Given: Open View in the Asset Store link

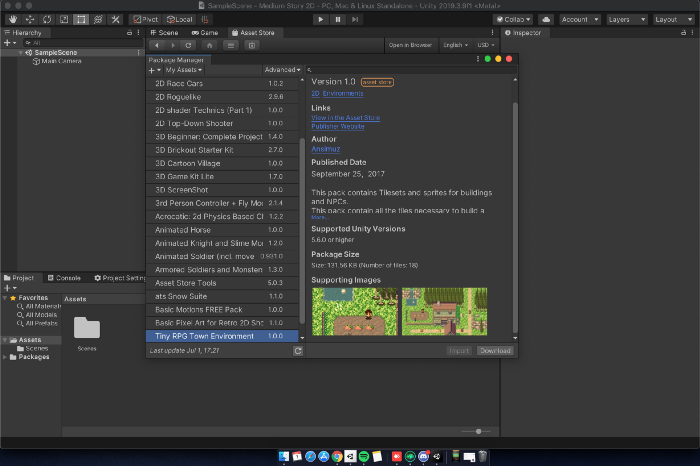Looking at the screenshot, I should point(346,118).
